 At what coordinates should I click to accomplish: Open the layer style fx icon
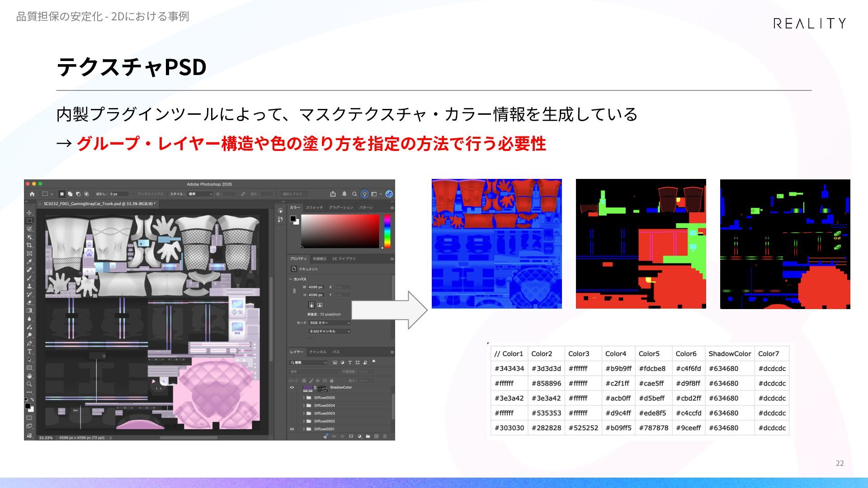[x=342, y=436]
